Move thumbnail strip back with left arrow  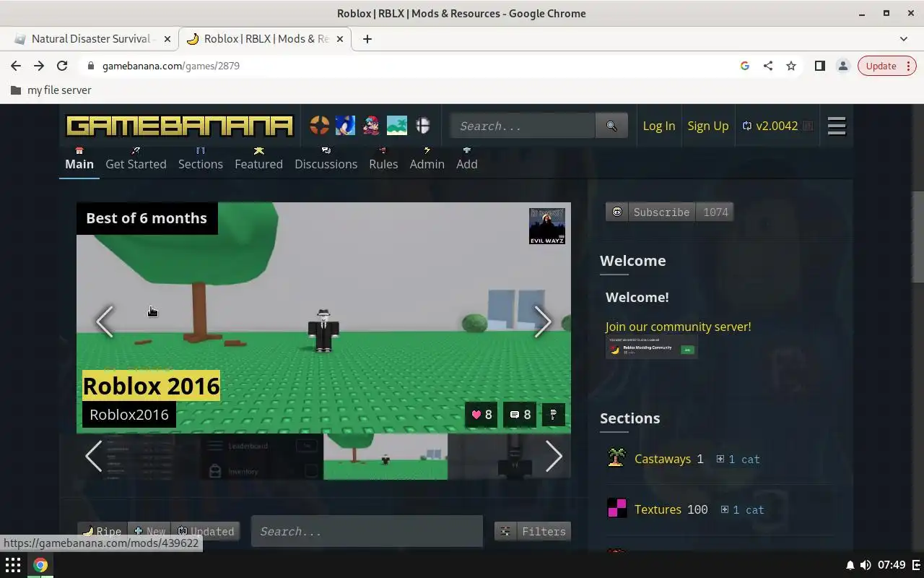click(x=94, y=456)
